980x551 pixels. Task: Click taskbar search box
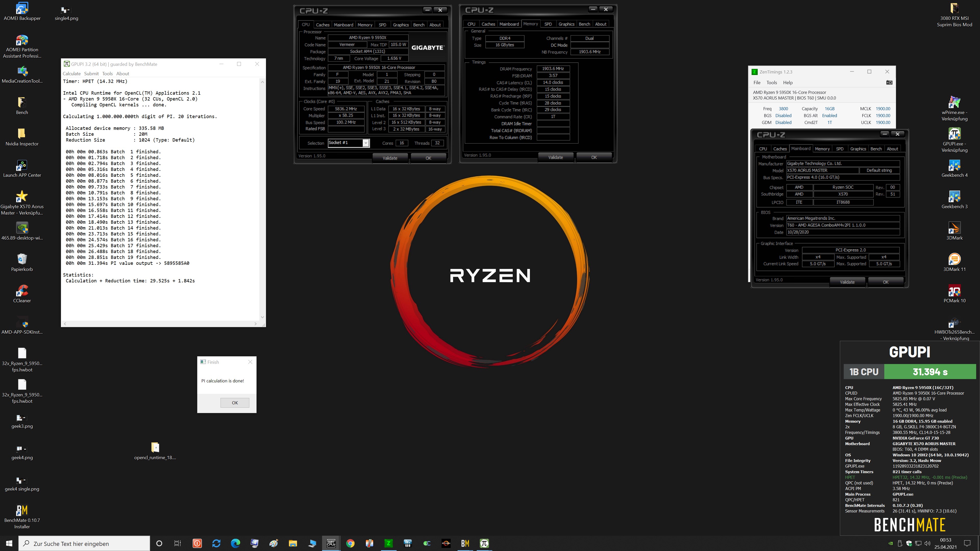pyautogui.click(x=84, y=543)
